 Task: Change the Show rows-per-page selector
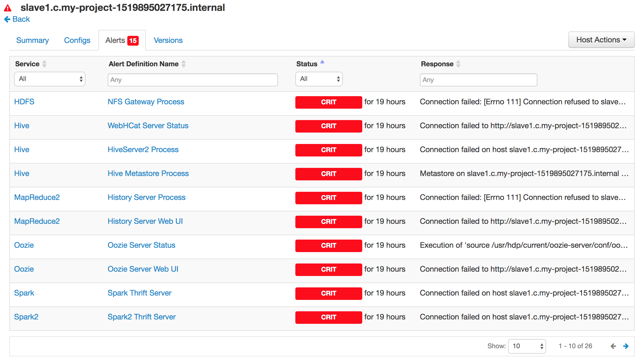[527, 346]
